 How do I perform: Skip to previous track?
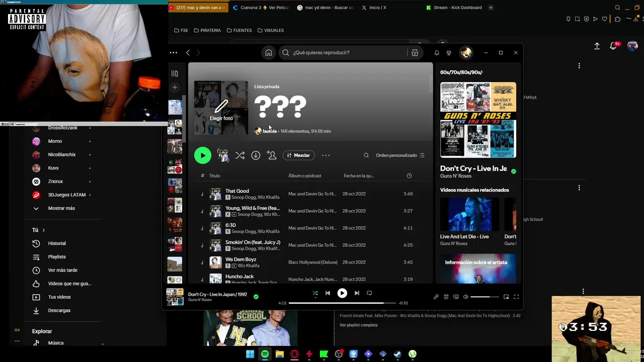pyautogui.click(x=328, y=293)
